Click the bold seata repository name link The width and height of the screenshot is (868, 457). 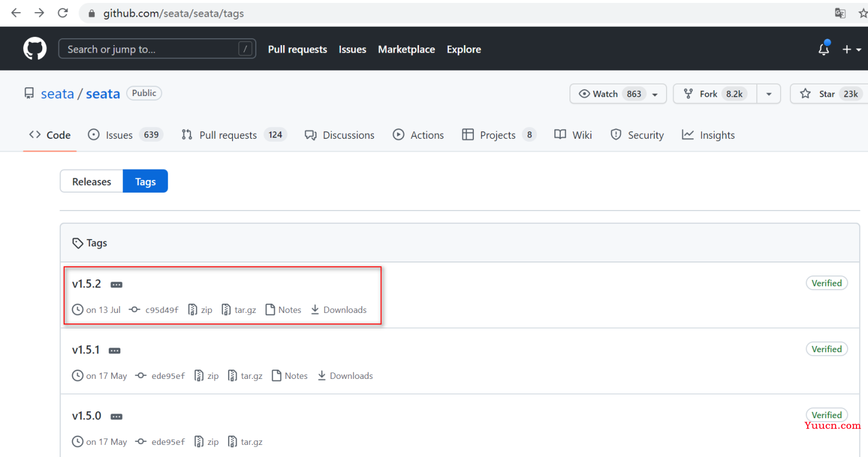click(x=103, y=94)
